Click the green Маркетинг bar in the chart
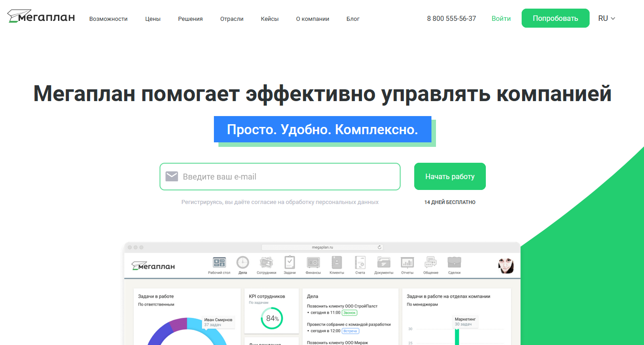The image size is (644, 345). [457, 337]
